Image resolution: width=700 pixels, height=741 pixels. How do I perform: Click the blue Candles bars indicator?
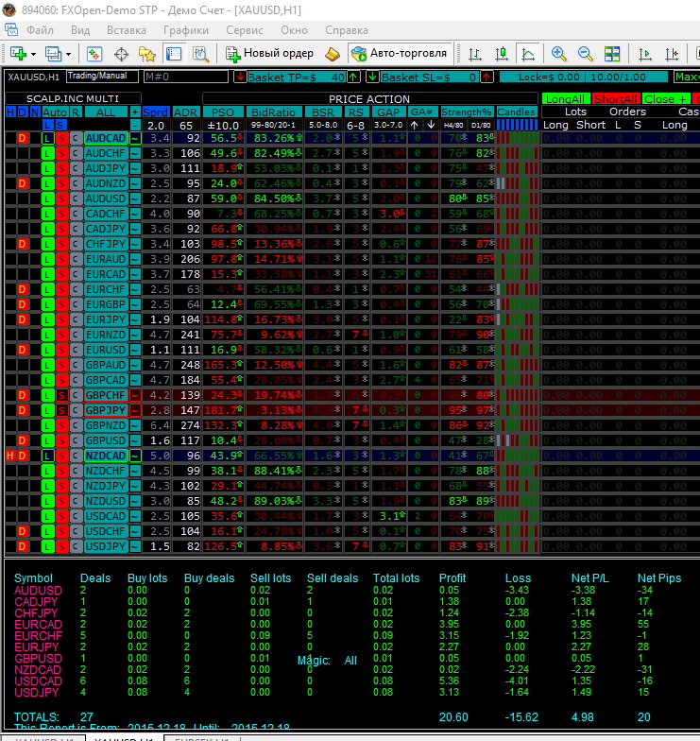pos(517,125)
